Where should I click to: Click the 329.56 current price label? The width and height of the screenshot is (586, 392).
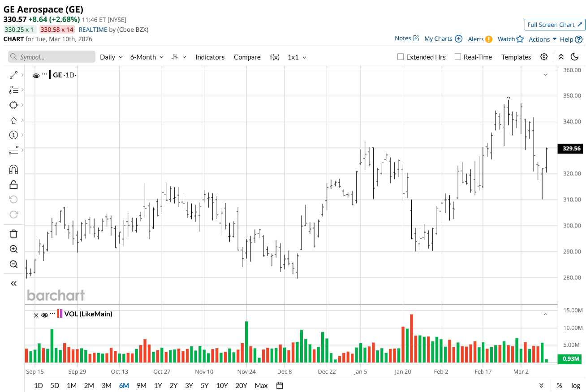click(570, 149)
